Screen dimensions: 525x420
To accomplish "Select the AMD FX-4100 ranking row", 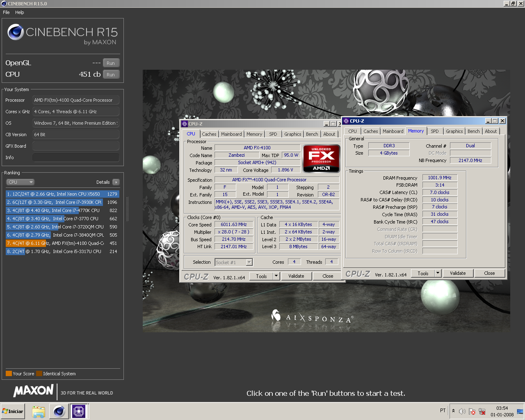I will point(62,243).
